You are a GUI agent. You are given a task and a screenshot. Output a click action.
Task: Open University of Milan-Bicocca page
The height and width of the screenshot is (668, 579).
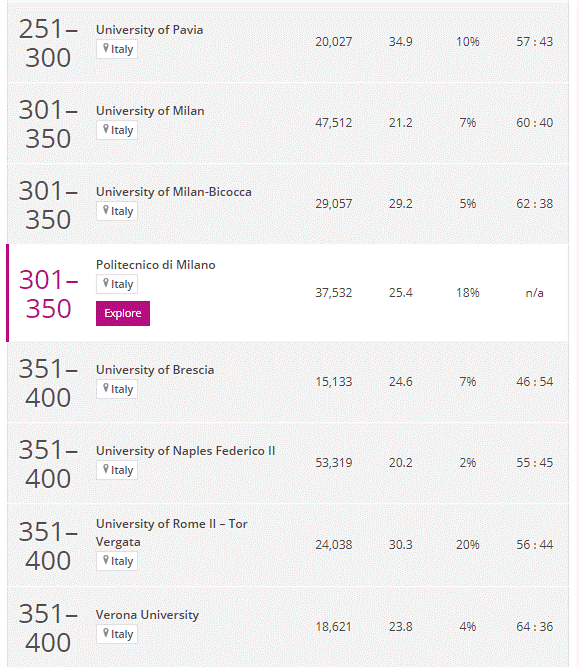point(174,192)
